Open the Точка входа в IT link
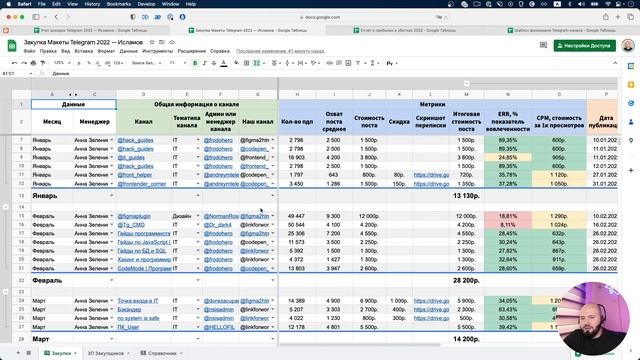Image resolution: width=640 pixels, height=360 pixels. coord(138,301)
